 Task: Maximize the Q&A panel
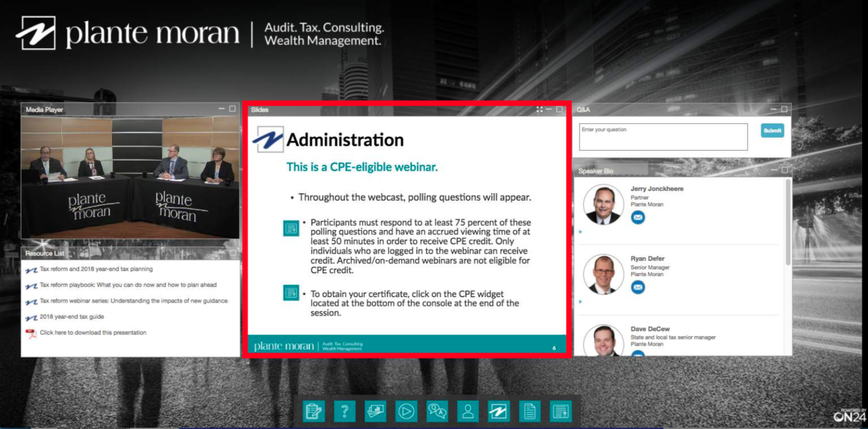point(784,109)
